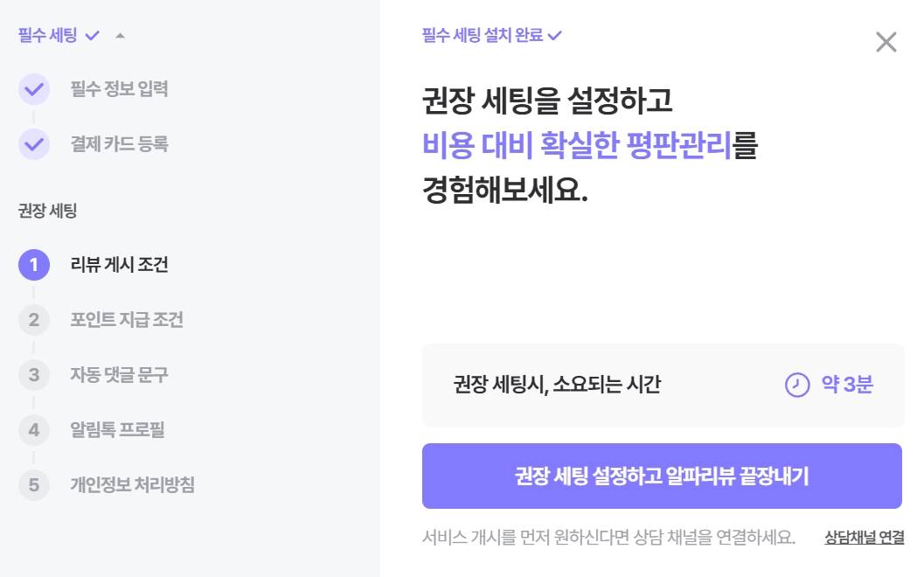
Task: Click the 결제 카드 등록 completed check circle
Action: (33, 144)
